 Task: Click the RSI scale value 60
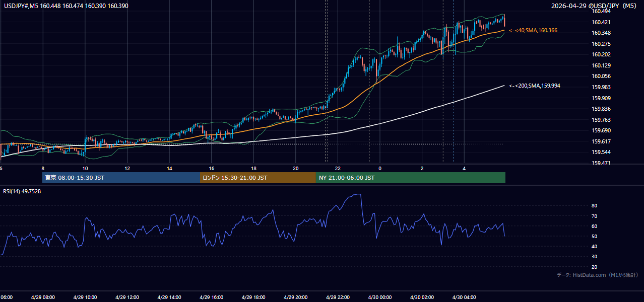coord(594,226)
